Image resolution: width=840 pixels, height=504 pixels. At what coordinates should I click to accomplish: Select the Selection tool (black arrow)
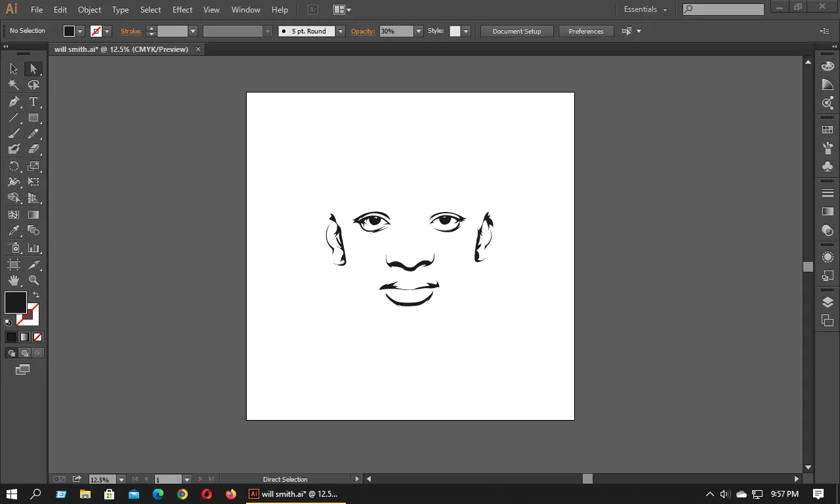[x=14, y=69]
